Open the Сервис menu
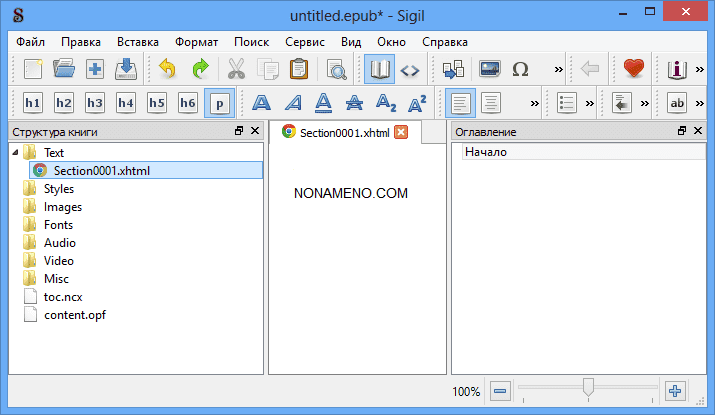 [x=304, y=42]
